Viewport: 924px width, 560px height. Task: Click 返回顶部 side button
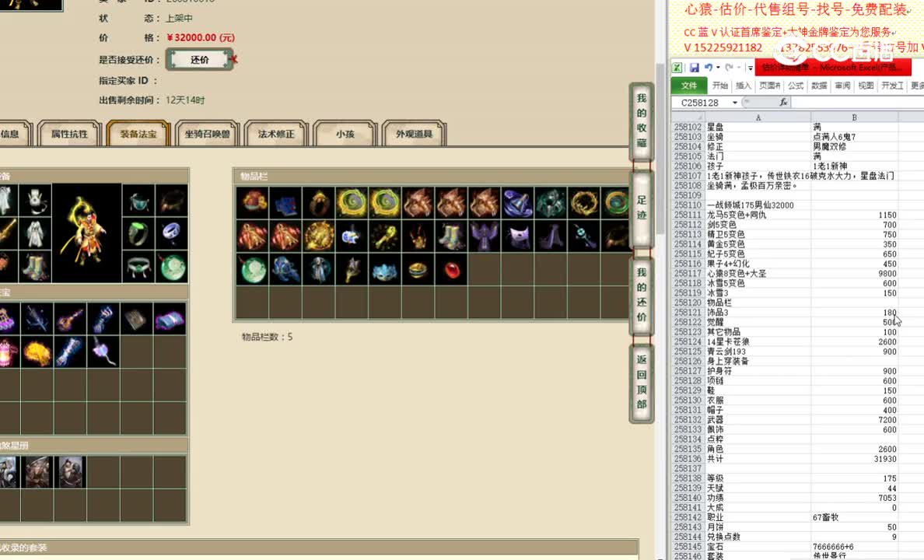(642, 382)
